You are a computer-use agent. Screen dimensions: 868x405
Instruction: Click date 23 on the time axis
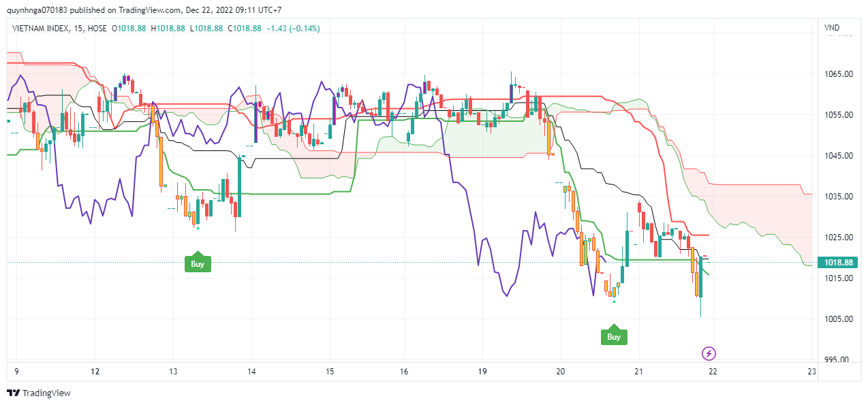point(811,372)
